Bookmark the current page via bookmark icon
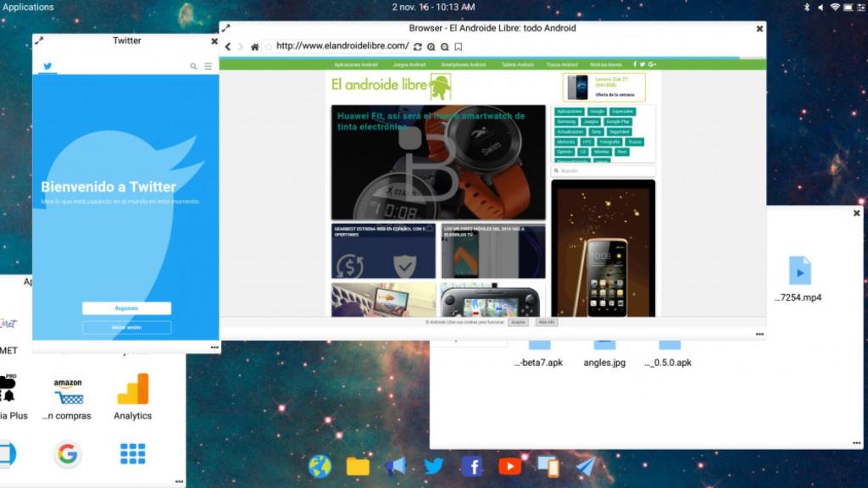The height and width of the screenshot is (488, 868). [x=458, y=45]
